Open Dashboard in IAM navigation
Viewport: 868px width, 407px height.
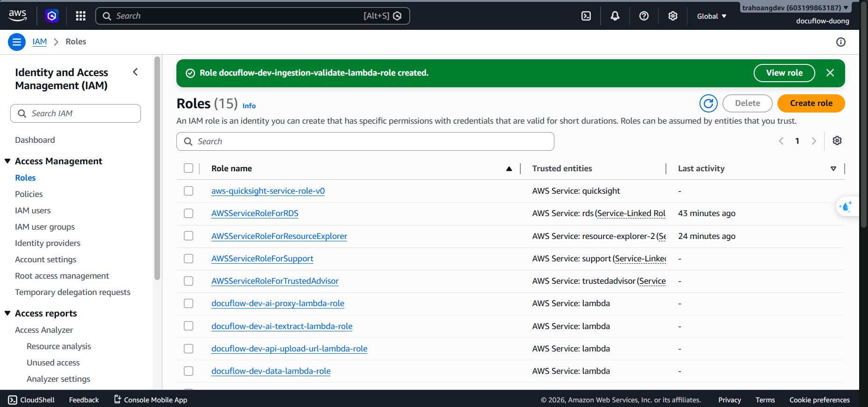tap(35, 140)
